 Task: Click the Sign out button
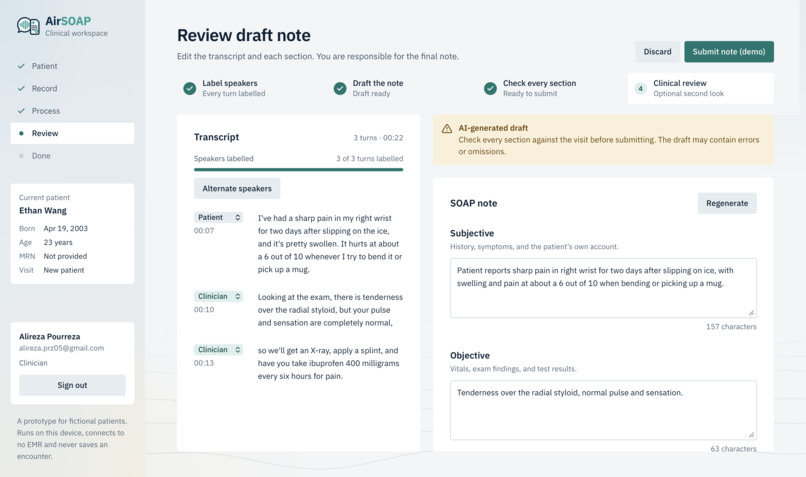pos(72,385)
